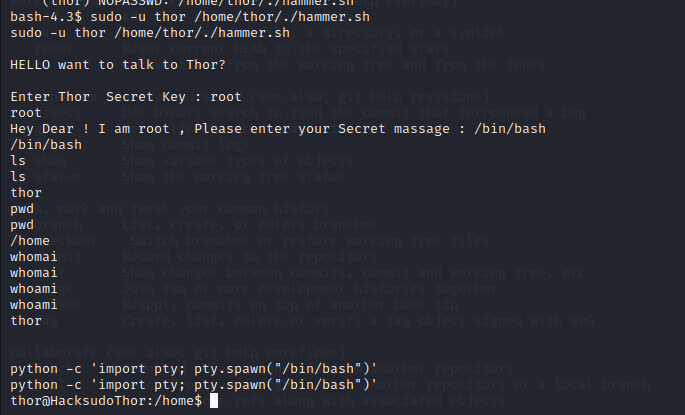The image size is (685, 415).
Task: Click the first "whoami" command line
Action: [34, 289]
